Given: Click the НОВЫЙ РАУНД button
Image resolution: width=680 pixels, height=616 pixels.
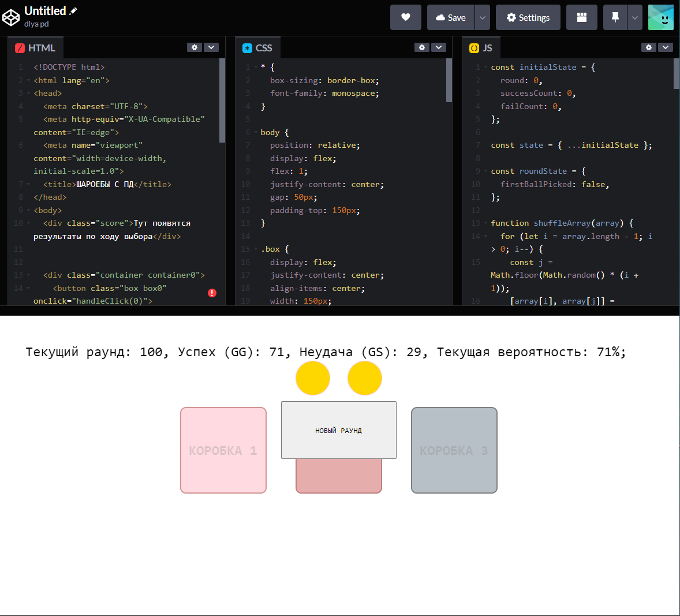Looking at the screenshot, I should tap(338, 430).
